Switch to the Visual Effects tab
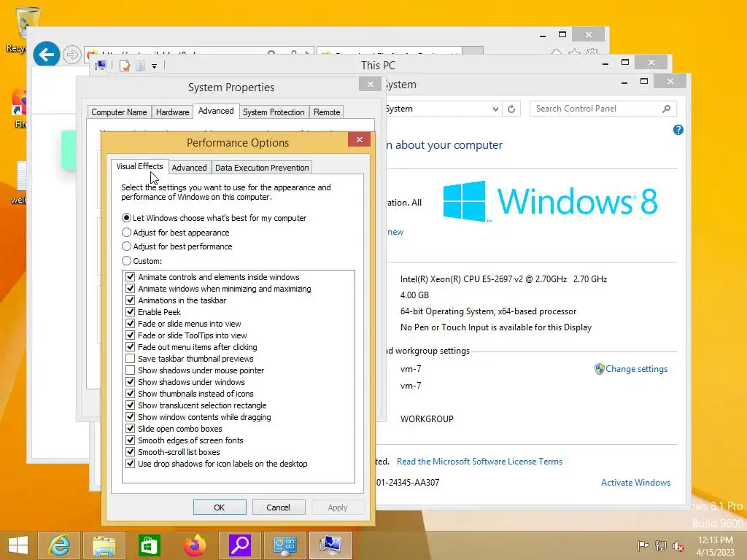Screen dimensions: 747x560 pyautogui.click(x=139, y=166)
